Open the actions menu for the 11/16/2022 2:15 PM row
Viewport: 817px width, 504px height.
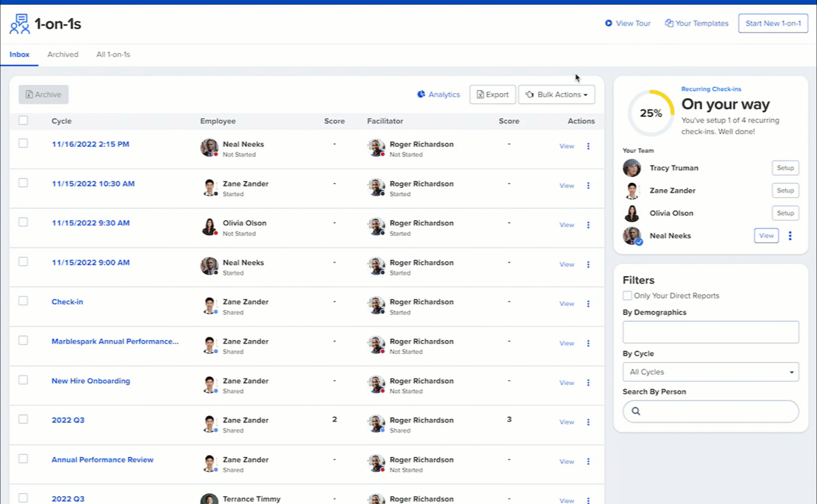588,146
